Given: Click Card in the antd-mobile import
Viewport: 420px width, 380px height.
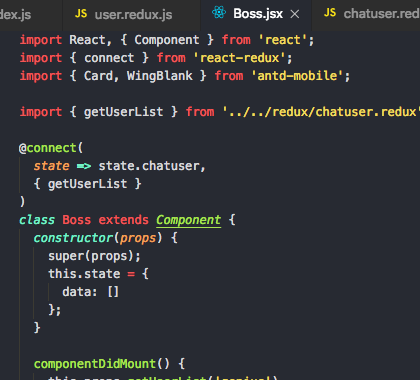Looking at the screenshot, I should coord(98,76).
